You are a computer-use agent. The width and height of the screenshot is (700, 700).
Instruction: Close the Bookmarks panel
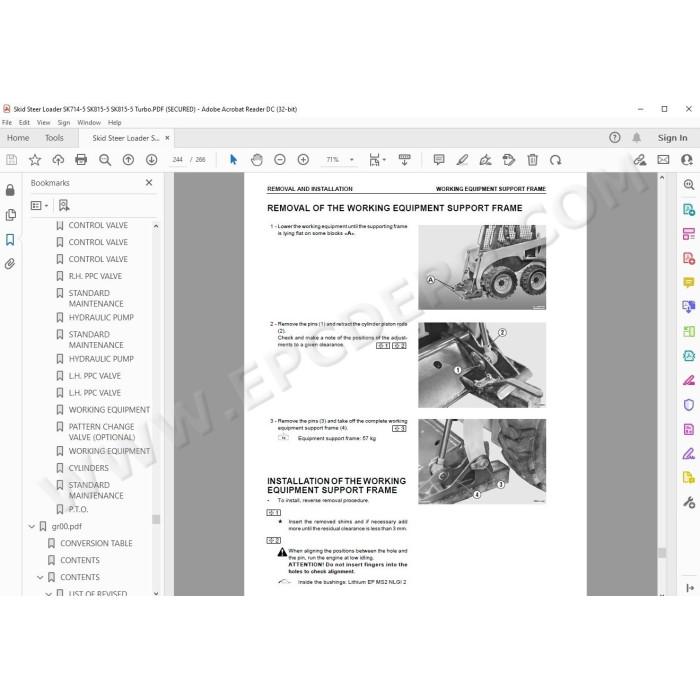[149, 183]
